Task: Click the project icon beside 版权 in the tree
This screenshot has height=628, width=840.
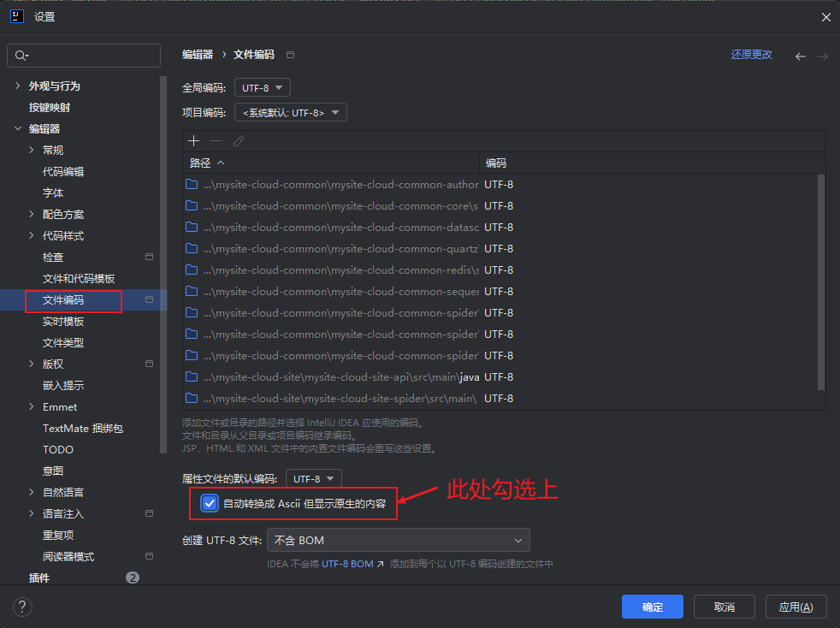Action: pyautogui.click(x=149, y=364)
